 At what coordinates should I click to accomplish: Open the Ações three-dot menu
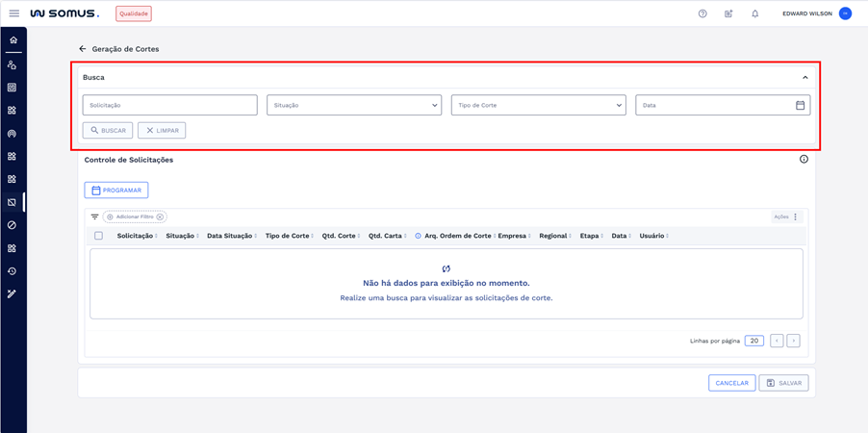coord(796,217)
